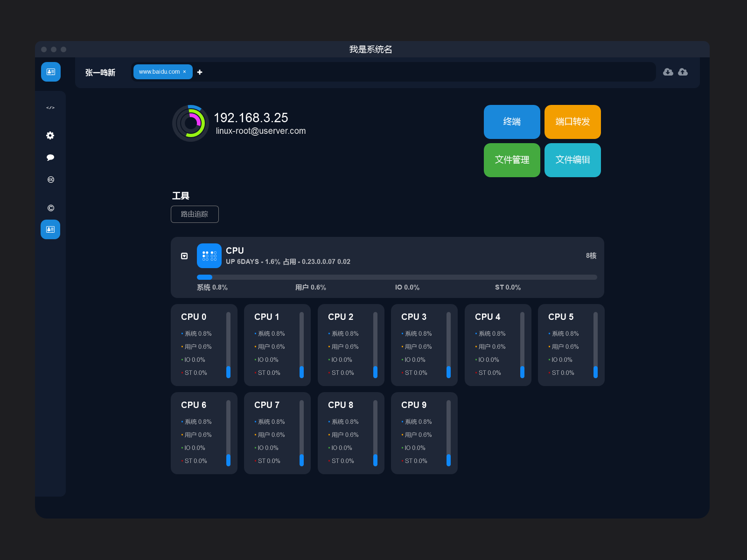This screenshot has width=747, height=560.
Task: Open the code brackets icon in sidebar
Action: (50, 108)
